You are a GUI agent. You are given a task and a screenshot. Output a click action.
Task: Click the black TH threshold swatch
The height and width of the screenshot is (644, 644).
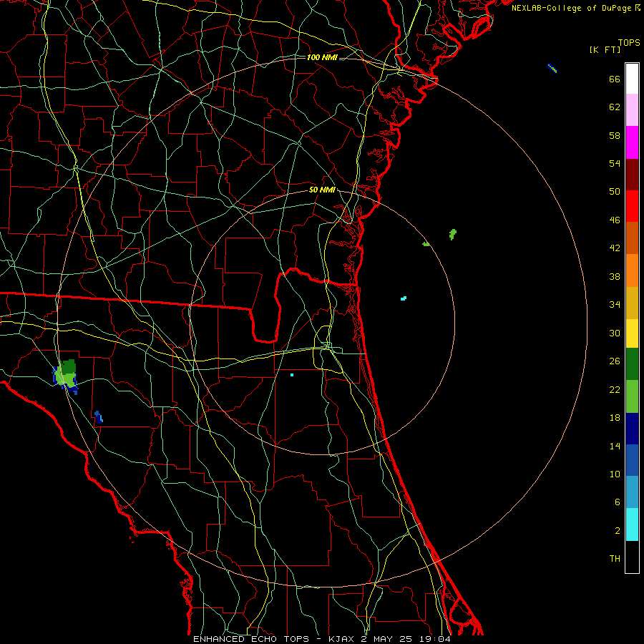632,557
